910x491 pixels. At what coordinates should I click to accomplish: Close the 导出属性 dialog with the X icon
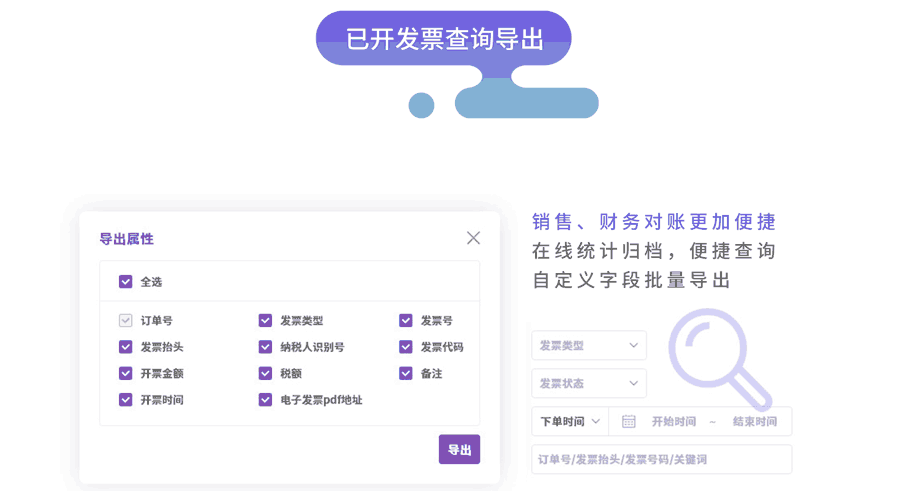point(473,238)
